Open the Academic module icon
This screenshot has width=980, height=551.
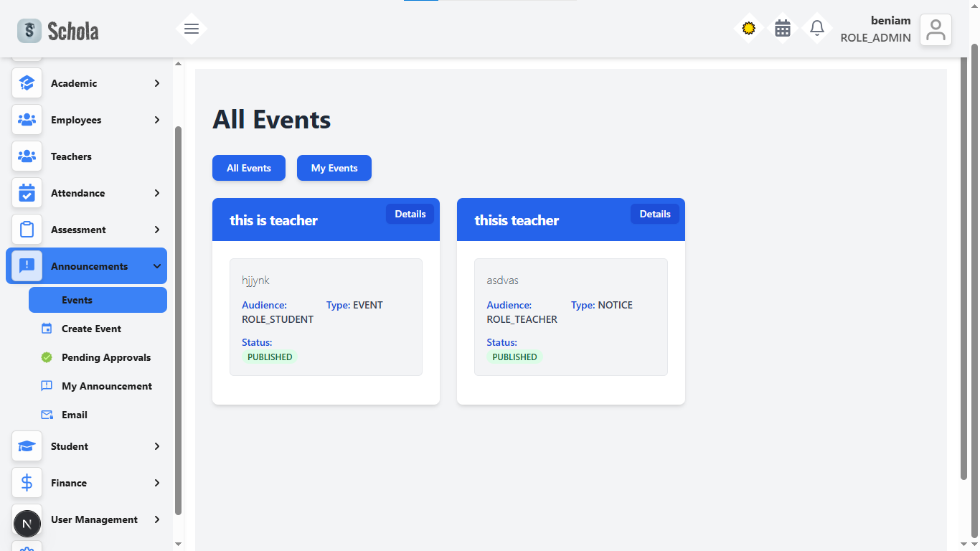point(27,83)
